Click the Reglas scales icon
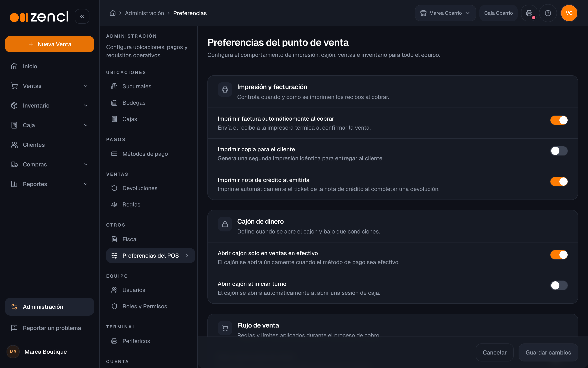Screen dimensions: 588x368 (114, 204)
